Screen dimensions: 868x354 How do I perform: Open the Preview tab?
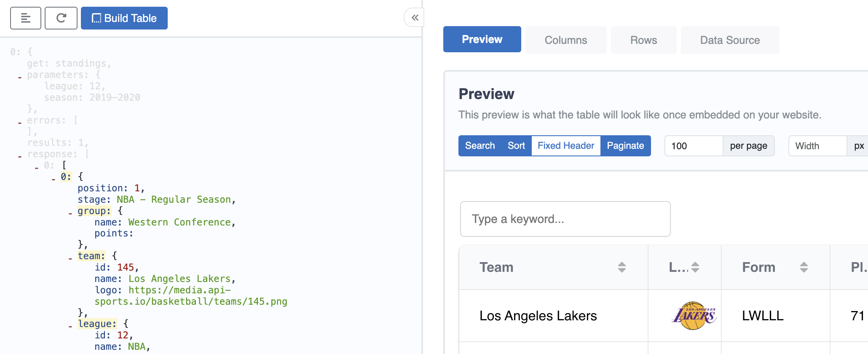coord(482,39)
